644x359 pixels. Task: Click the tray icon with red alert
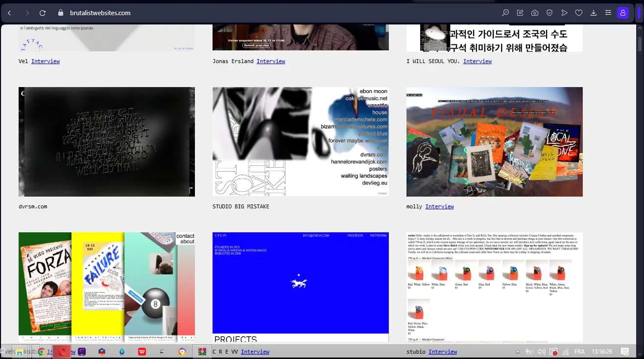point(553,352)
